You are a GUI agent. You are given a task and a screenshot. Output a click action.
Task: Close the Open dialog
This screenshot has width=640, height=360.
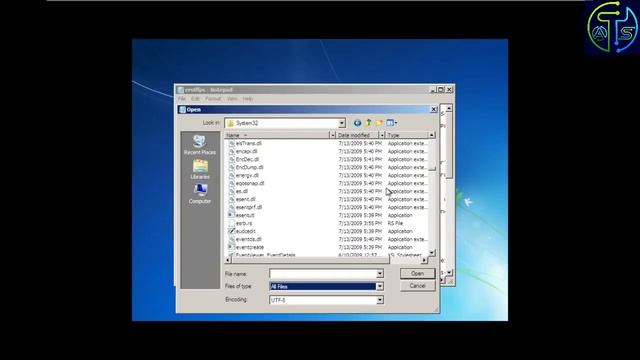pos(433,109)
